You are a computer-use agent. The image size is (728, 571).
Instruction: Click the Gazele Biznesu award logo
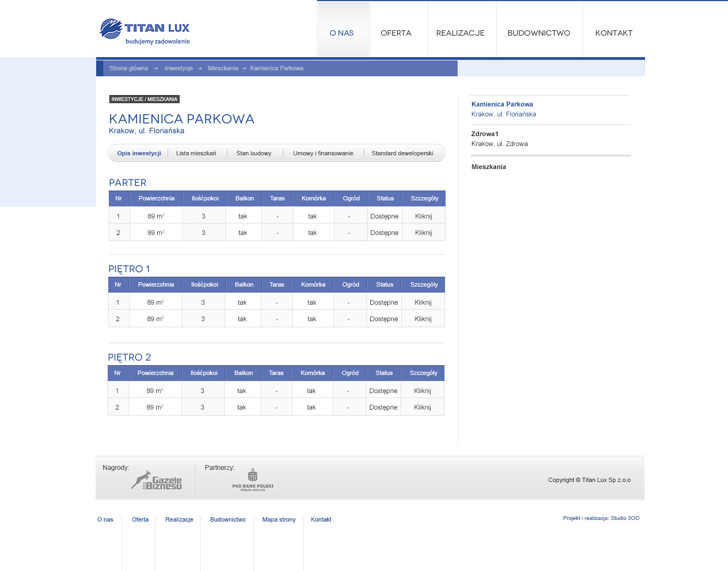coord(156,479)
